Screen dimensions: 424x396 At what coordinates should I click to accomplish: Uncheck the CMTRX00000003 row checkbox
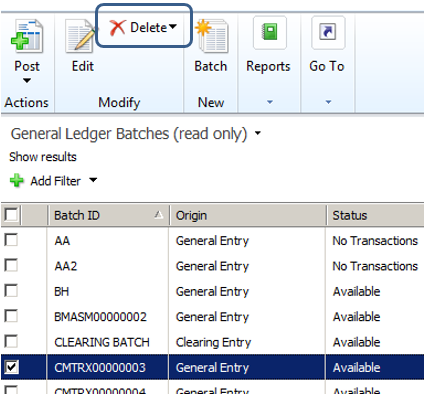pos(11,367)
